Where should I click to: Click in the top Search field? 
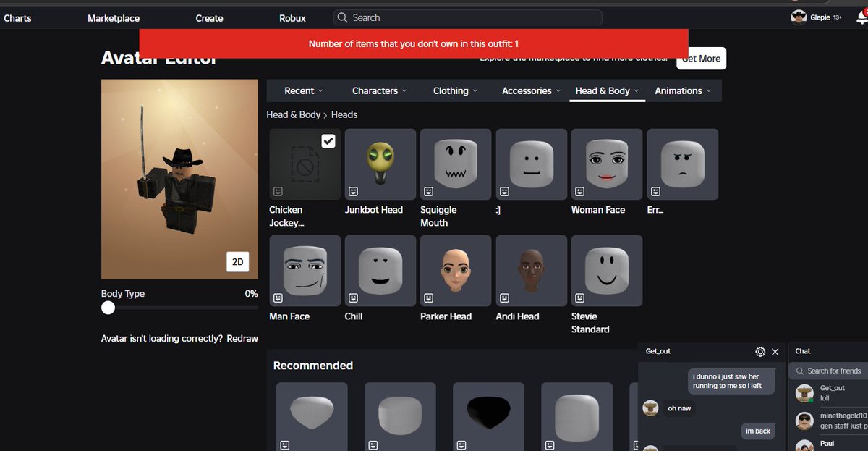pos(468,17)
